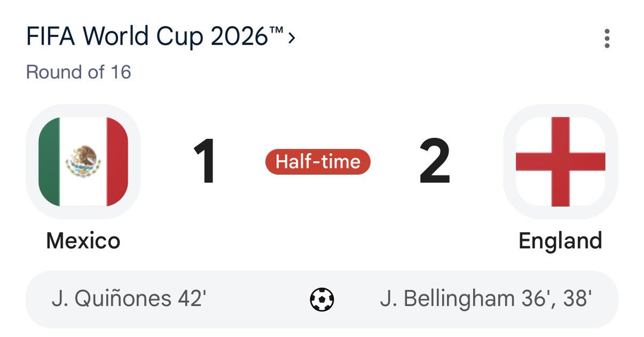Click the eagle emblem on Mexico's flag
Image resolution: width=644 pixels, height=337 pixels.
(83, 160)
